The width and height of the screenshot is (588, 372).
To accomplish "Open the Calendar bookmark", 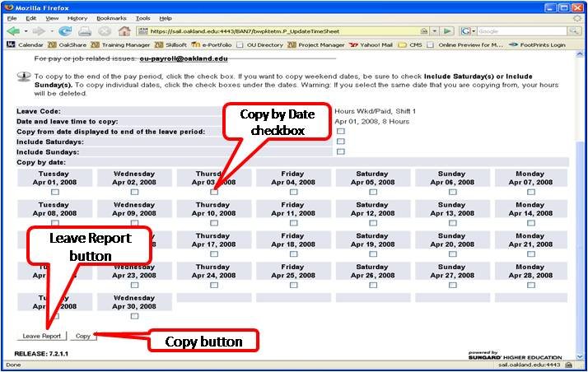I will [26, 44].
